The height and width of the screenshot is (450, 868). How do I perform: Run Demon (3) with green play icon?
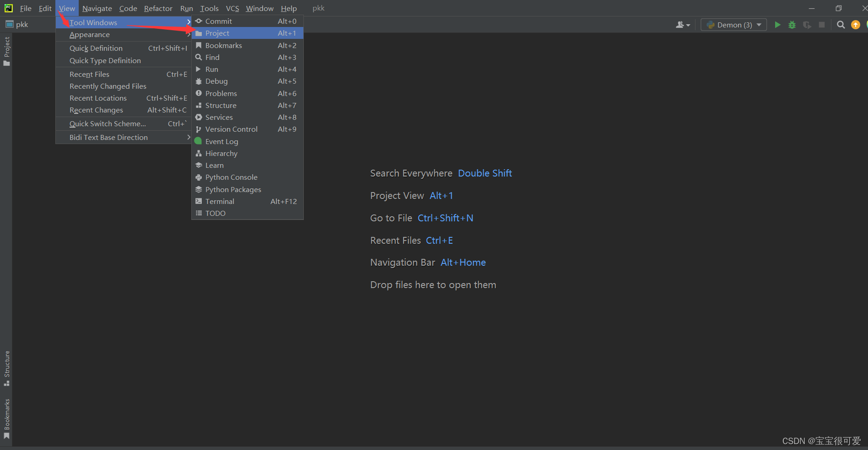[777, 25]
